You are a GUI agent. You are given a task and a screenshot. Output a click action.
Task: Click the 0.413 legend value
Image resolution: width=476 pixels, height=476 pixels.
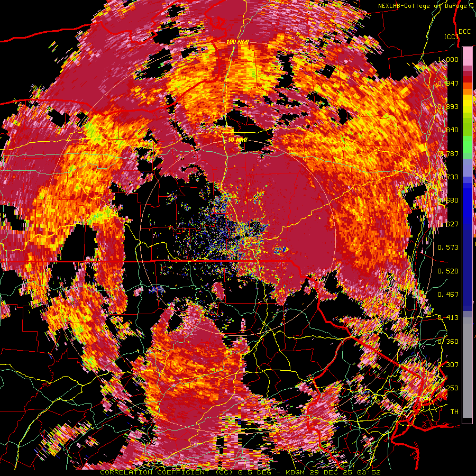click(x=448, y=318)
